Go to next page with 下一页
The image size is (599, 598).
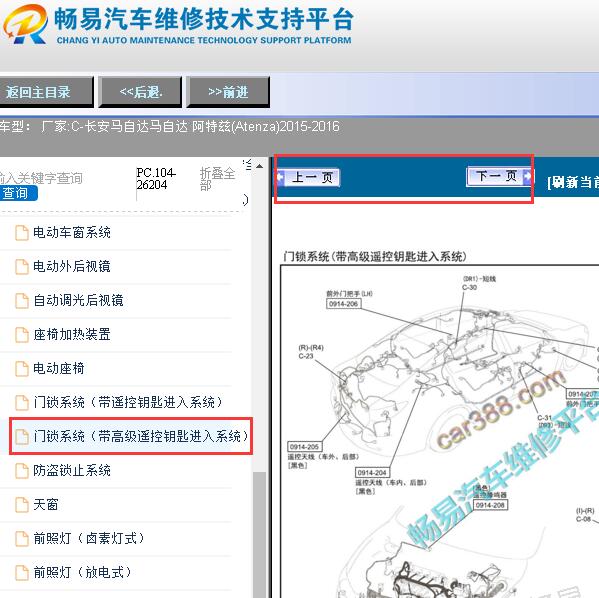click(499, 176)
